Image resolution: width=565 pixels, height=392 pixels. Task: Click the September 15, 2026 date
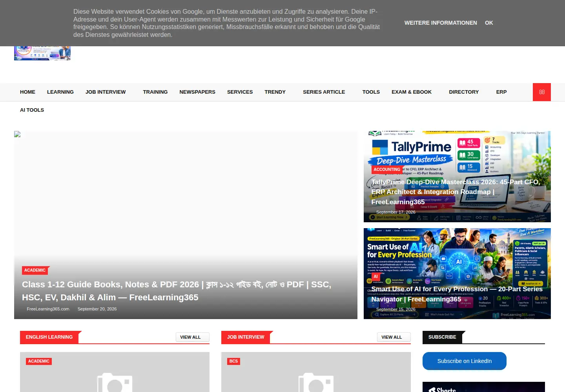click(395, 309)
